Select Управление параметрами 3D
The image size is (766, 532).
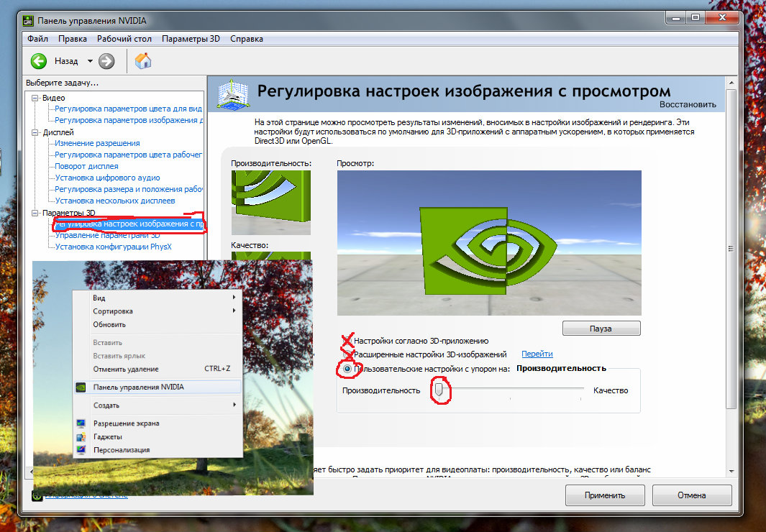point(107,235)
